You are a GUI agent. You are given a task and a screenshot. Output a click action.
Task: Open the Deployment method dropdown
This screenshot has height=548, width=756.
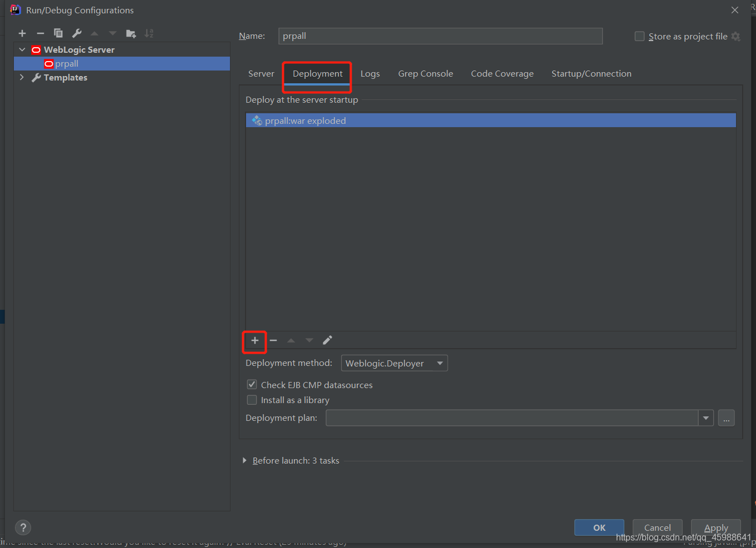tap(394, 363)
